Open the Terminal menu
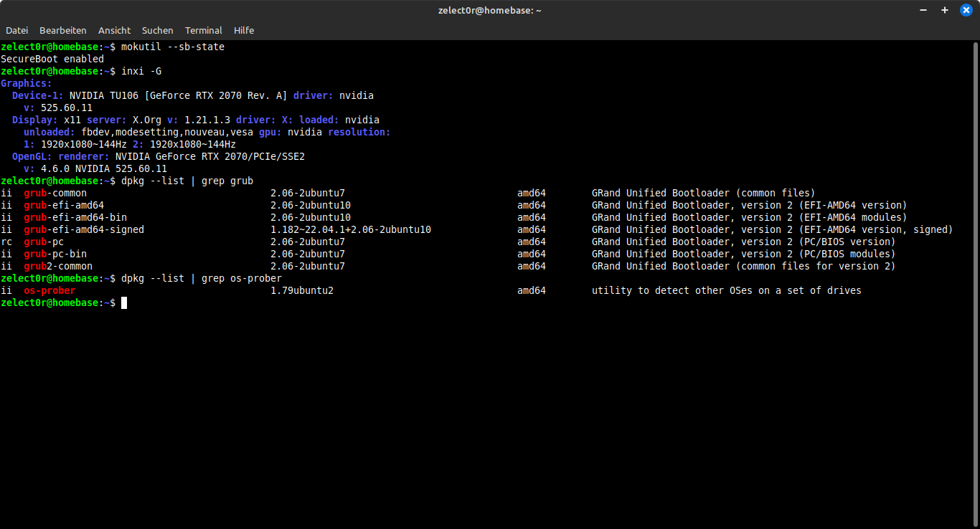The image size is (980, 529). point(204,30)
